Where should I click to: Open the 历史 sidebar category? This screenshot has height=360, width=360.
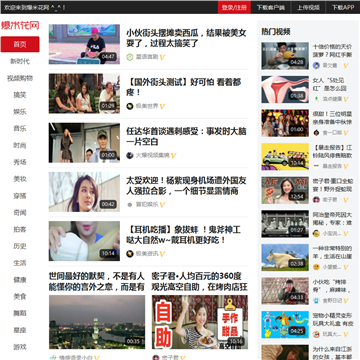(20, 246)
